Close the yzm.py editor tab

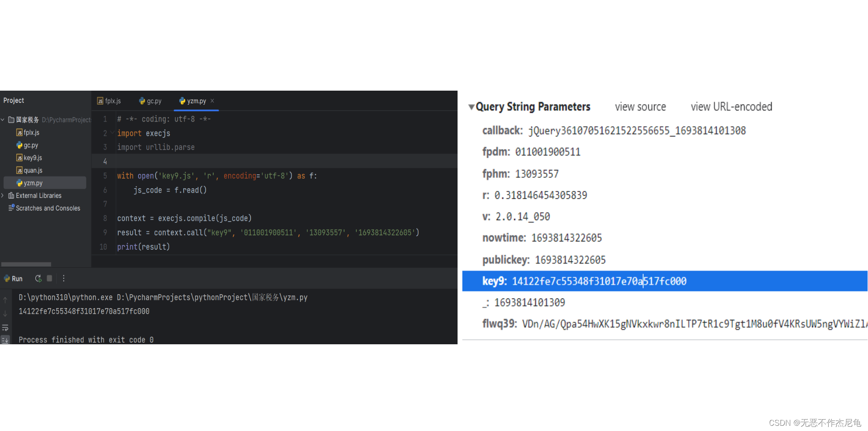point(212,101)
